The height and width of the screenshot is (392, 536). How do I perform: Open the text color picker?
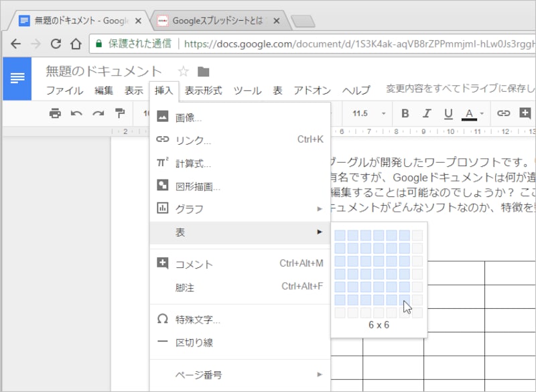468,113
